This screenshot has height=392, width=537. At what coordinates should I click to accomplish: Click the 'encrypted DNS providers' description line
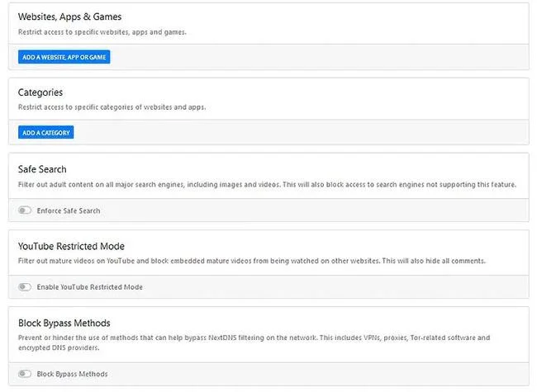tap(59, 347)
